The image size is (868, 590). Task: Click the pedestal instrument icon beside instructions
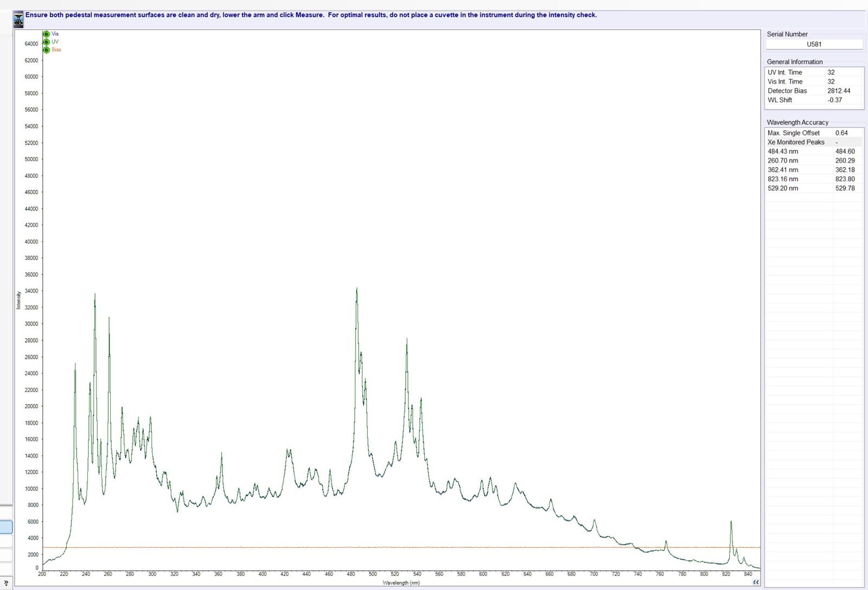18,20
